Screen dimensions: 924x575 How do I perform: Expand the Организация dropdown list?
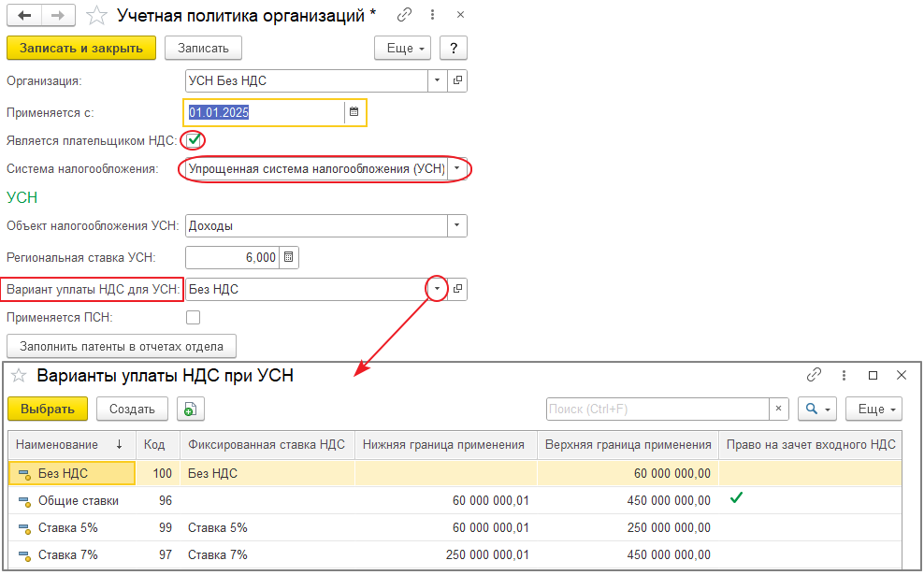pyautogui.click(x=437, y=80)
